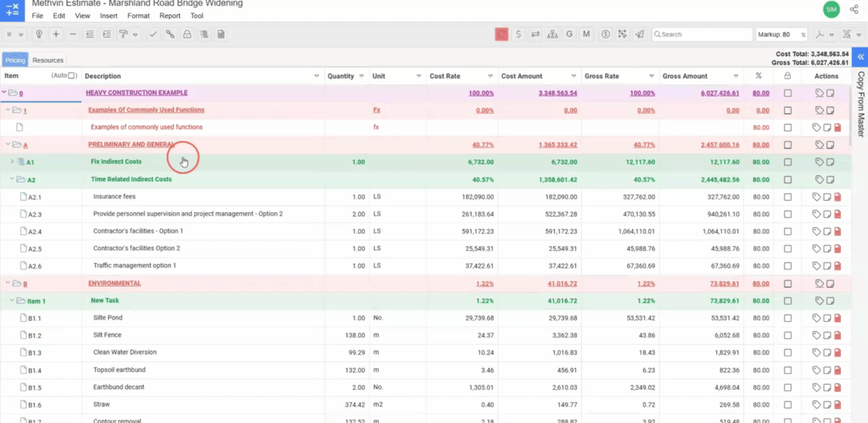Click the red refresh recalculate icon
Viewport: 868px width, 423px height.
[501, 34]
